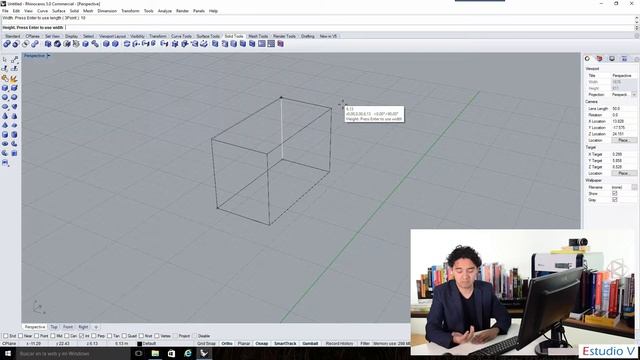Toggle Record History in status bar
Image resolution: width=640 pixels, height=360 pixels.
click(x=340, y=344)
